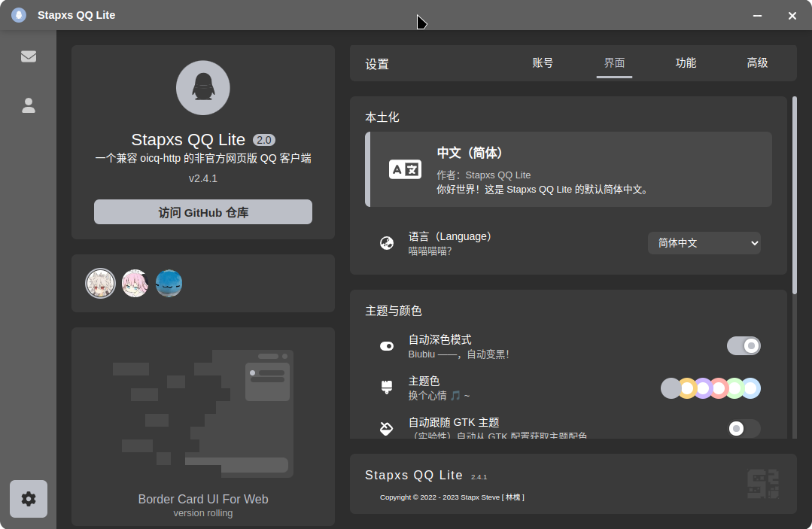Minimize the Stapxs QQ Lite window

point(757,16)
